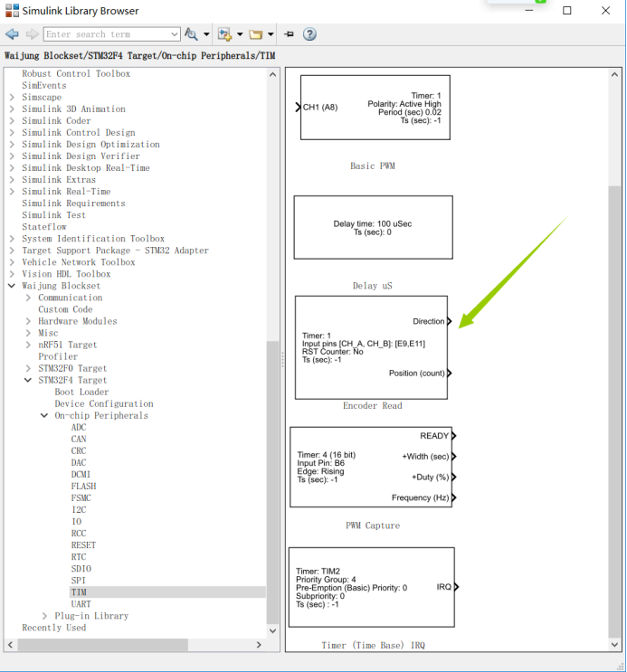
Task: Open the new model dropdown arrow
Action: (240, 34)
